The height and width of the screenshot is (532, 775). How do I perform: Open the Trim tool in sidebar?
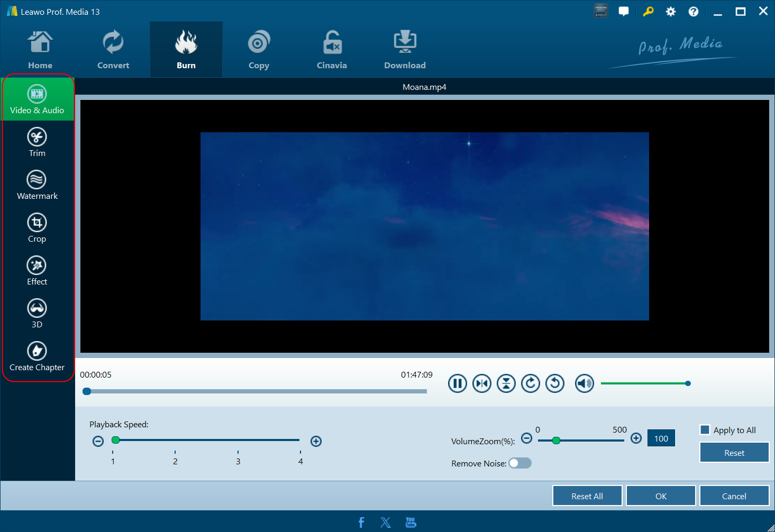[x=37, y=142]
